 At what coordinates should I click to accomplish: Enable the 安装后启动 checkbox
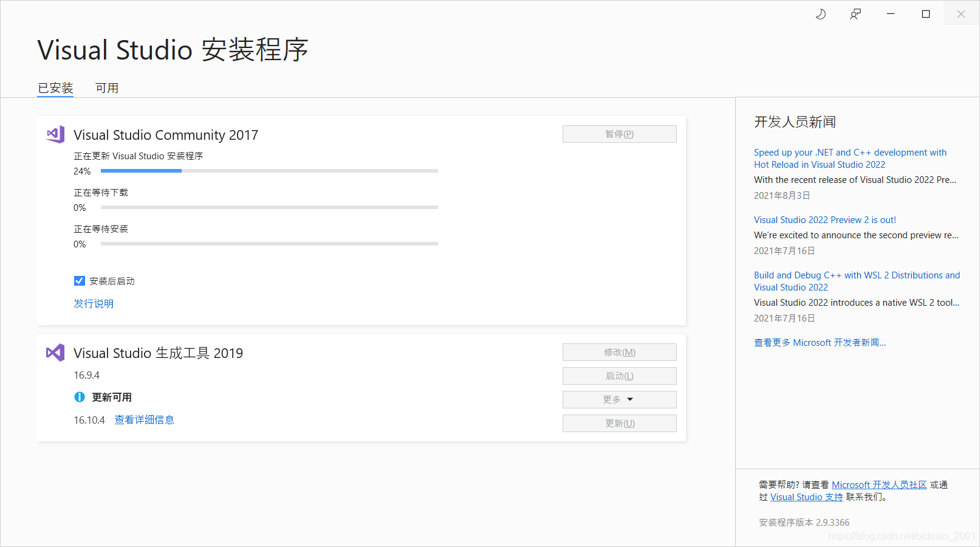(79, 280)
